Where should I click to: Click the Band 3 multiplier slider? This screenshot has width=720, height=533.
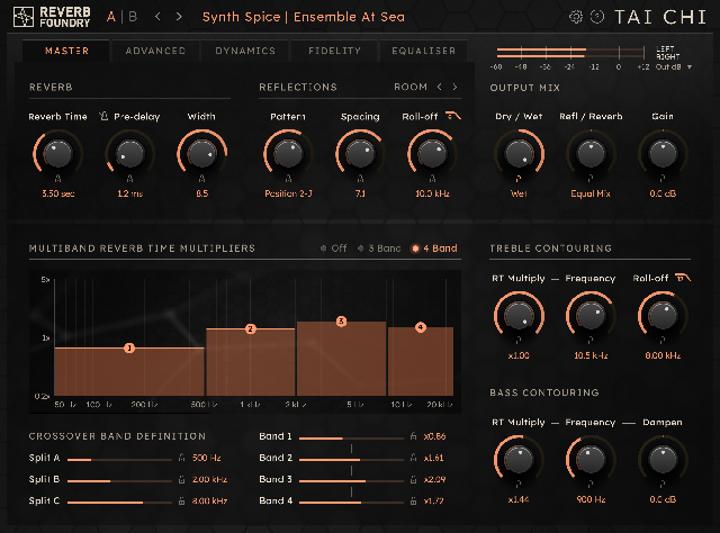351,481
